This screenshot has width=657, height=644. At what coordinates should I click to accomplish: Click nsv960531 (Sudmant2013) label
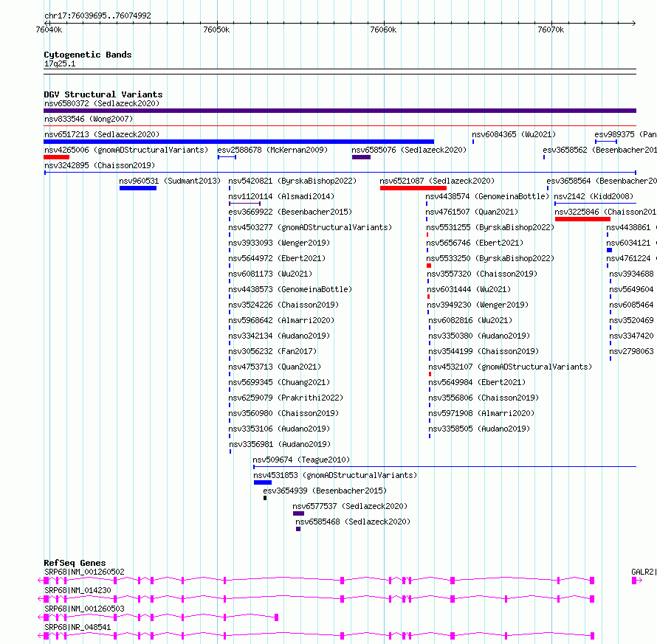click(x=170, y=181)
